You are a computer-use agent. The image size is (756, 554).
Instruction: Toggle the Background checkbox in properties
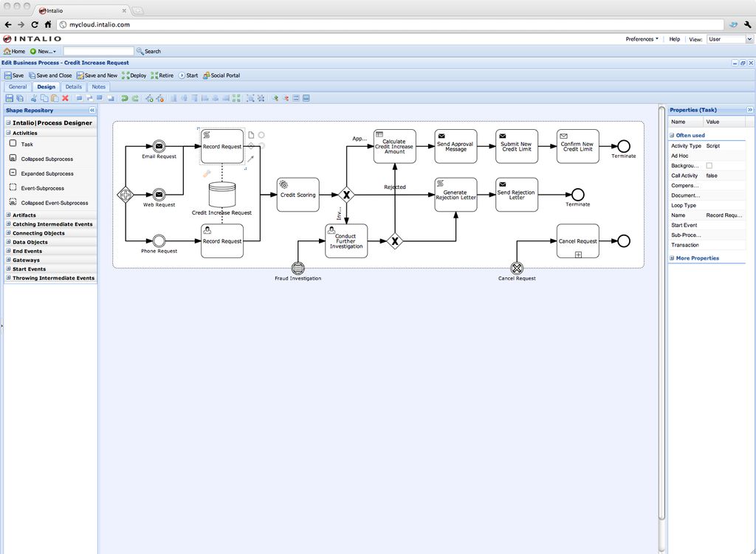pos(709,165)
